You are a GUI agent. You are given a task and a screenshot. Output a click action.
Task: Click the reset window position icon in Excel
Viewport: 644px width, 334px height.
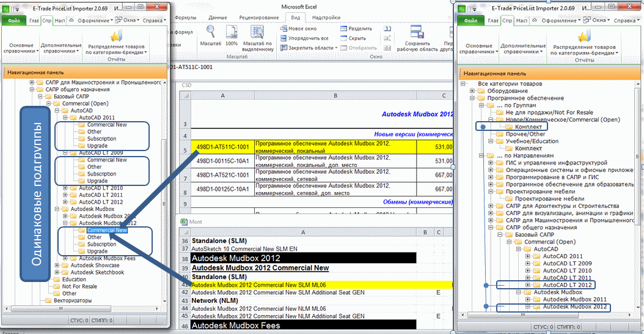tap(387, 48)
